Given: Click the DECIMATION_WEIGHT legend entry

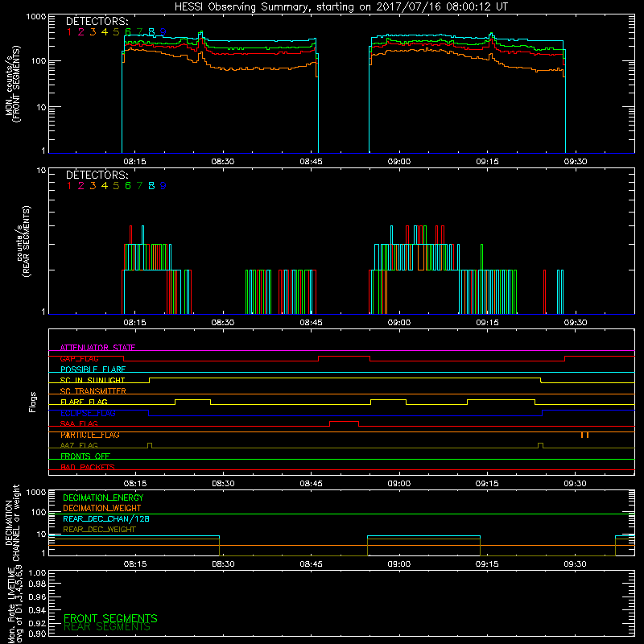Looking at the screenshot, I should point(102,508).
